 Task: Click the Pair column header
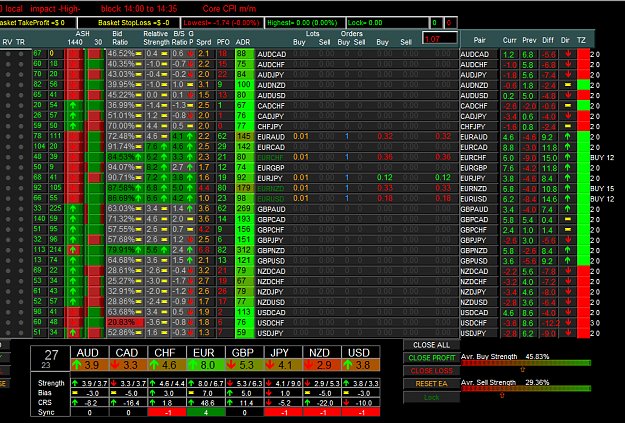pyautogui.click(x=480, y=40)
